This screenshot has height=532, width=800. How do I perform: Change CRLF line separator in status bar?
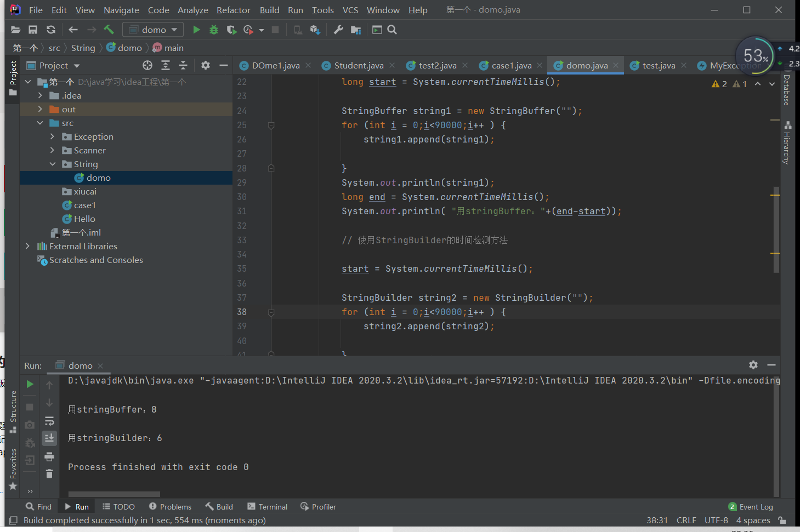(686, 520)
